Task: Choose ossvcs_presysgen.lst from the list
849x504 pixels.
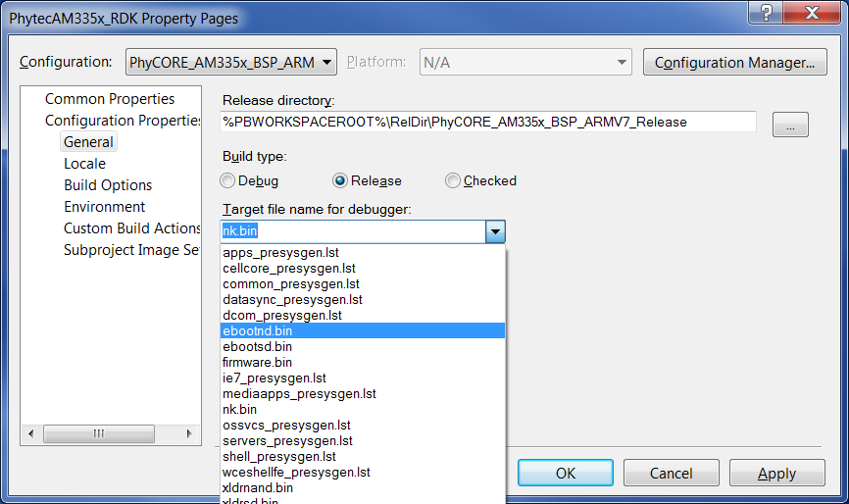Action: tap(363, 425)
